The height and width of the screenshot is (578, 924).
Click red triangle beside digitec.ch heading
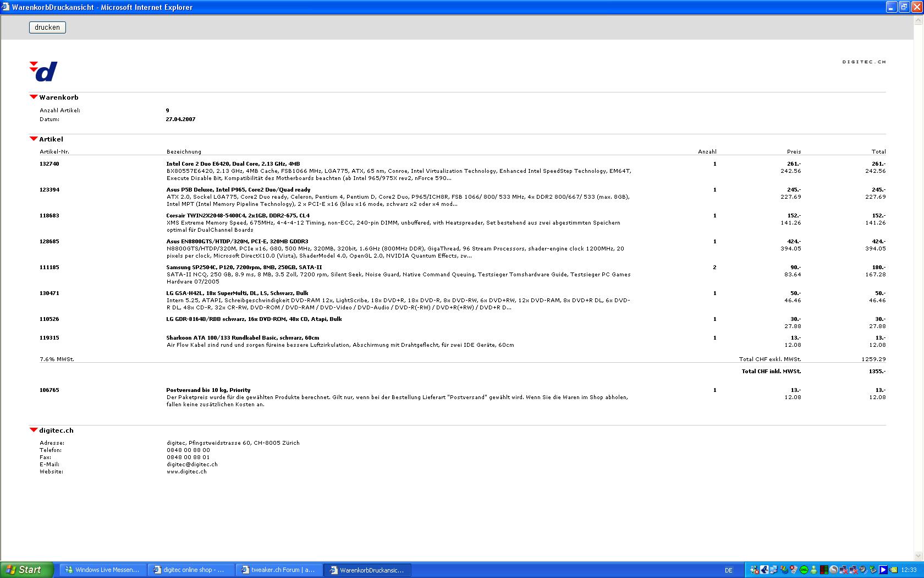(x=34, y=430)
